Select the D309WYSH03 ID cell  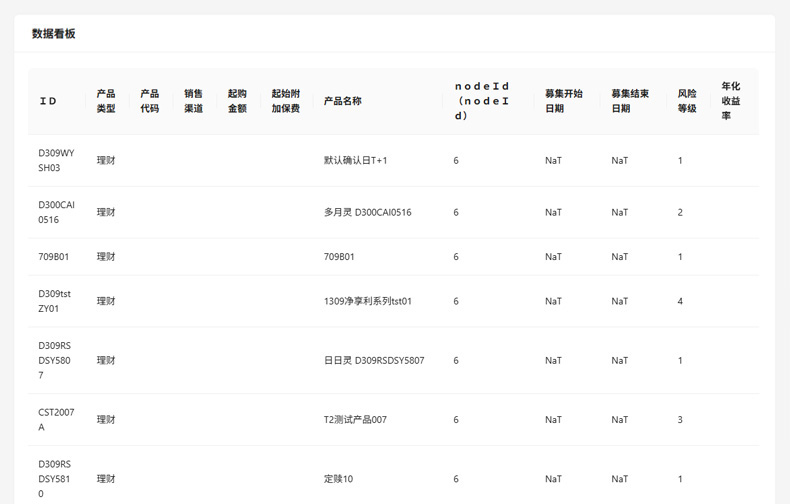(x=56, y=160)
